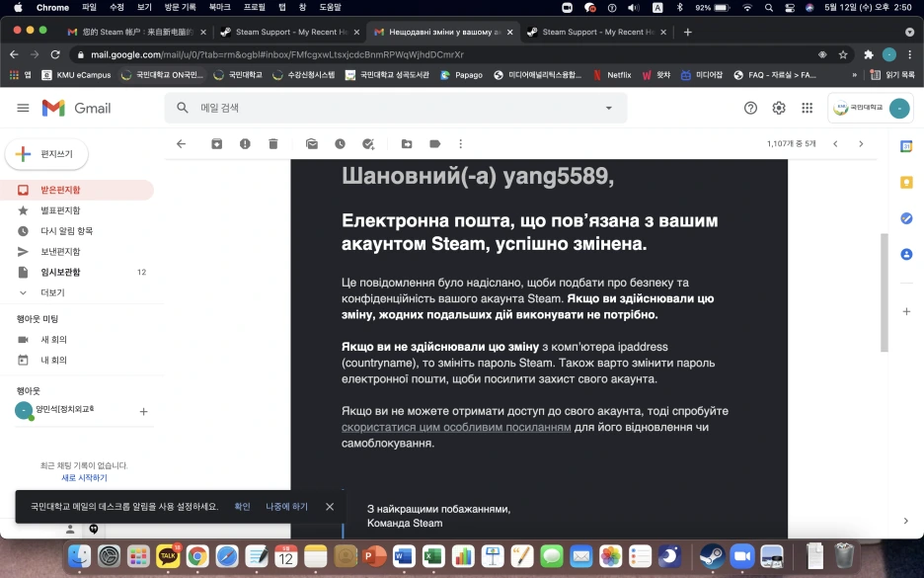The width and height of the screenshot is (924, 578).
Task: Snooze the email
Action: [339, 143]
